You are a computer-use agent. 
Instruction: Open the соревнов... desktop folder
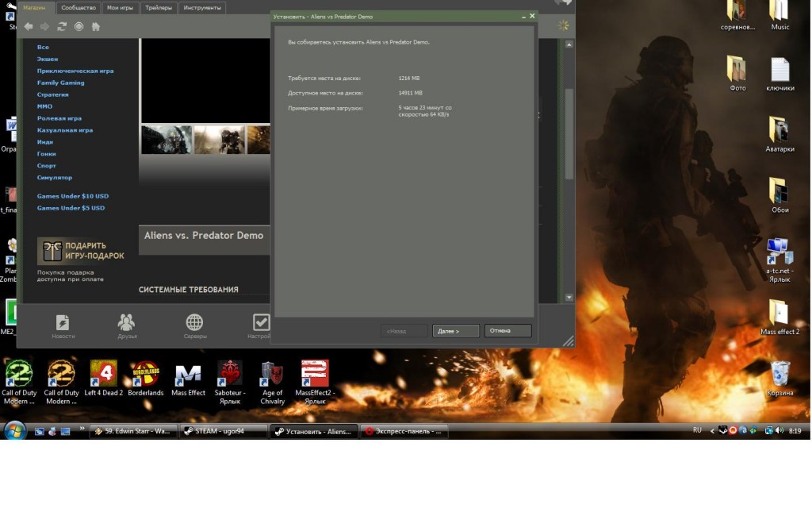coord(737,16)
